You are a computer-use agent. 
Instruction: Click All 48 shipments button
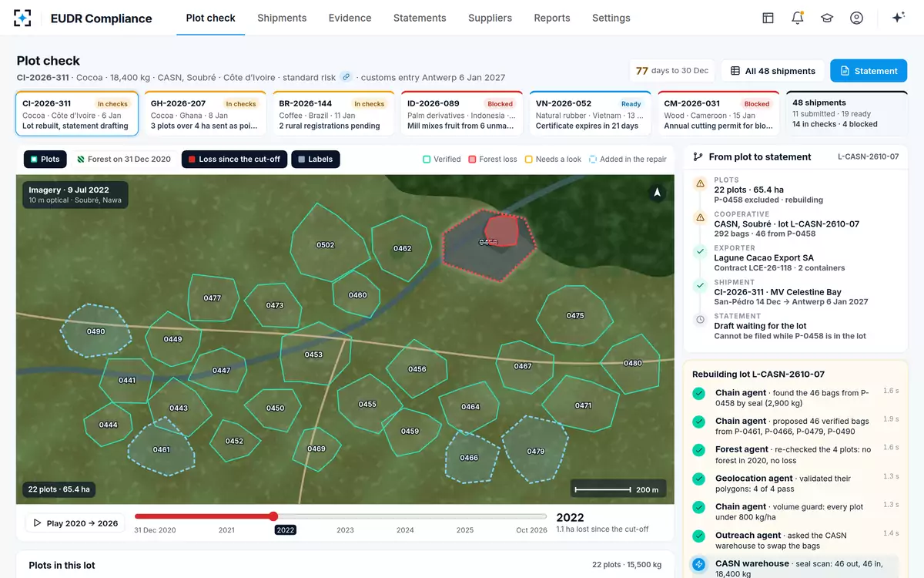click(772, 71)
